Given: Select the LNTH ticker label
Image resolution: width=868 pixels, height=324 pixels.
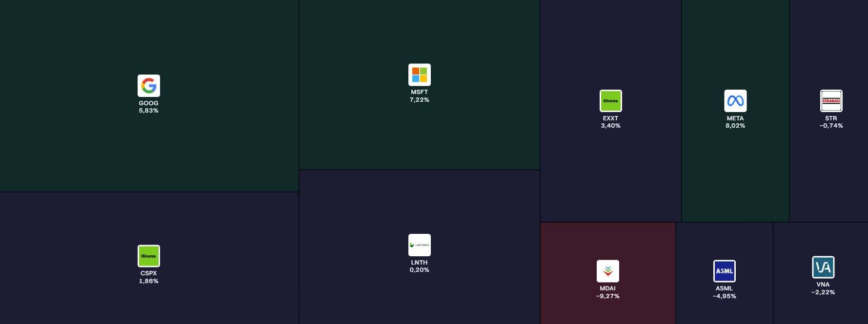Looking at the screenshot, I should (420, 263).
